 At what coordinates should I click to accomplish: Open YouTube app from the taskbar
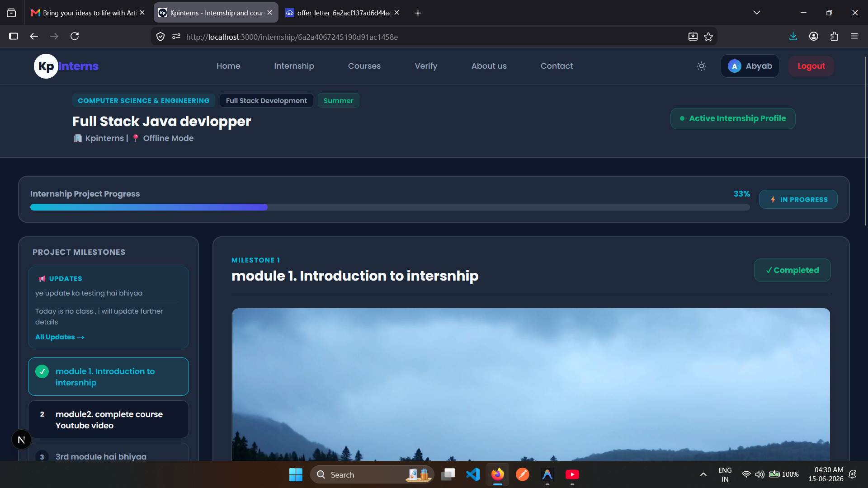572,474
